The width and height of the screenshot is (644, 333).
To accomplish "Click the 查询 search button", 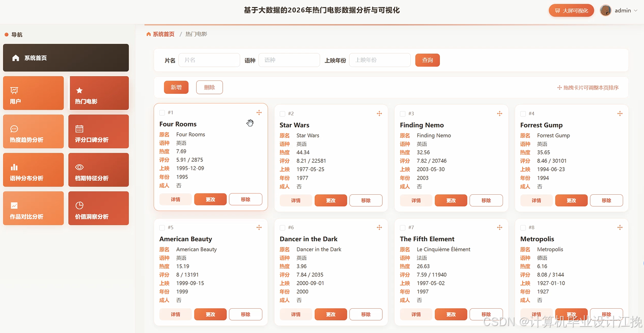I will (x=427, y=60).
